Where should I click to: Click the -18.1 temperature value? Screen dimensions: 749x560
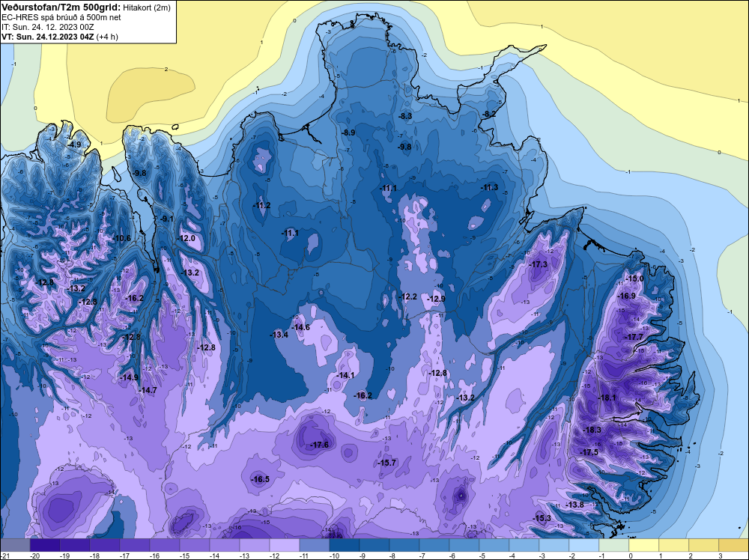click(607, 398)
